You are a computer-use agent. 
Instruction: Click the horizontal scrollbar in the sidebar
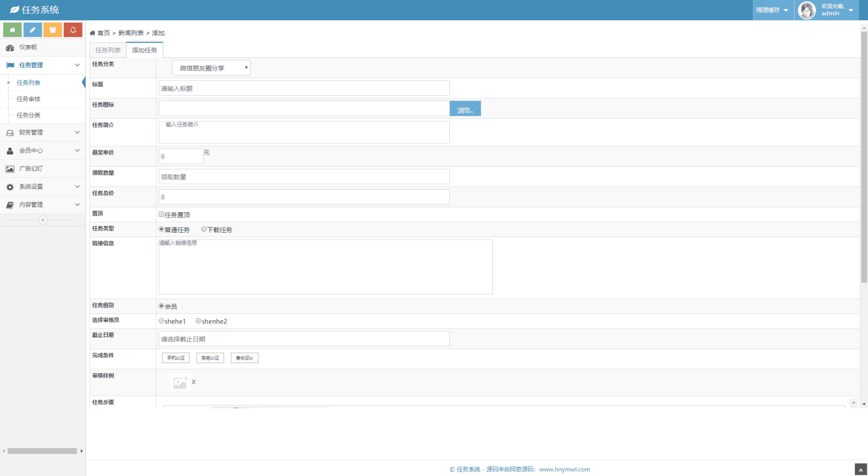pos(42,451)
